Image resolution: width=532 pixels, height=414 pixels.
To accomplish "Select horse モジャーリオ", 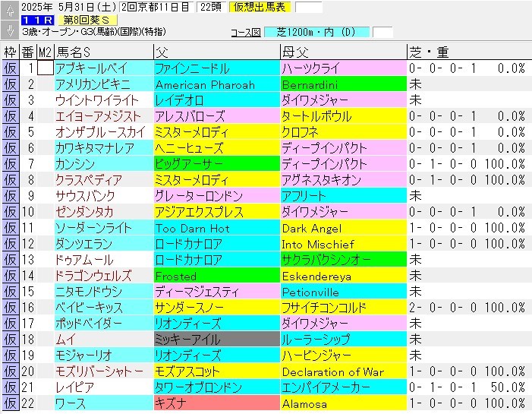I will point(104,356).
